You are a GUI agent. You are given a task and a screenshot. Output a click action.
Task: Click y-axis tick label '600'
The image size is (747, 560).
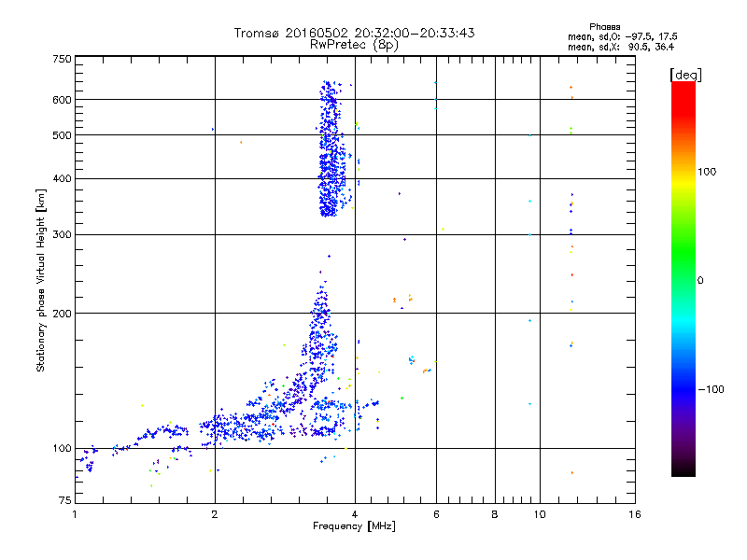[x=62, y=100]
